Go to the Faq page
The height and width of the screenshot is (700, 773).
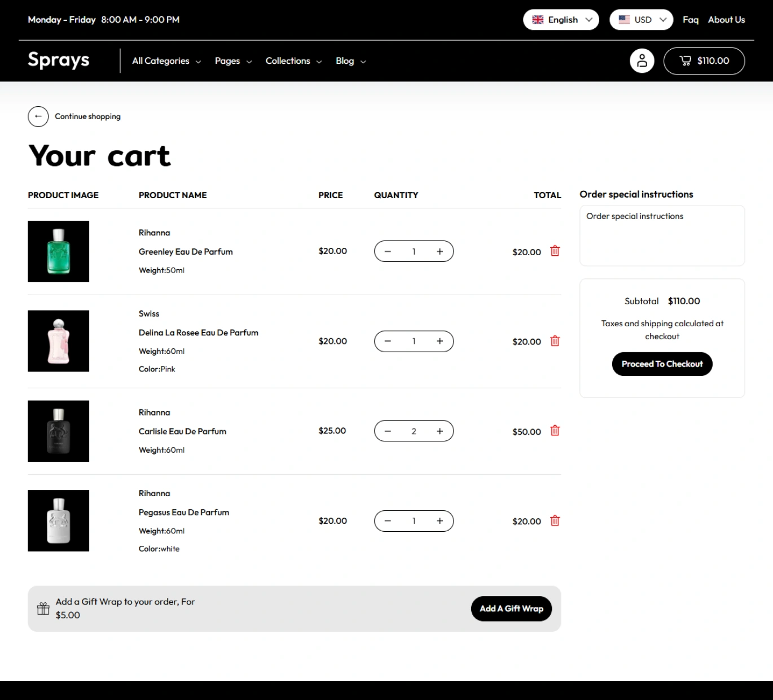tap(691, 20)
